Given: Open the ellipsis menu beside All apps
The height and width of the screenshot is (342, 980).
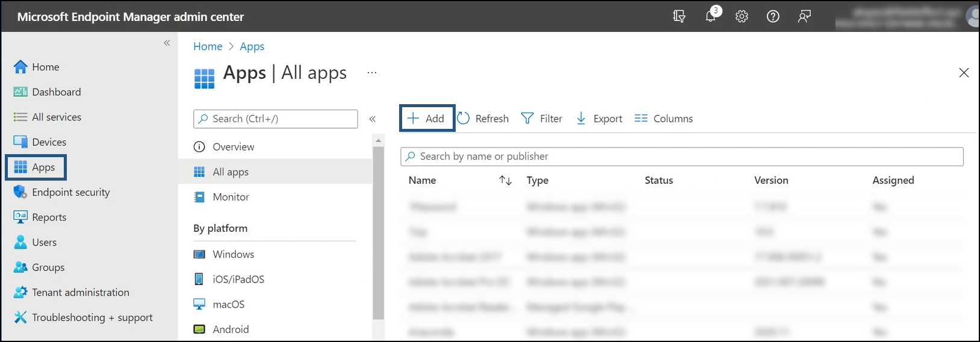Looking at the screenshot, I should tap(372, 73).
